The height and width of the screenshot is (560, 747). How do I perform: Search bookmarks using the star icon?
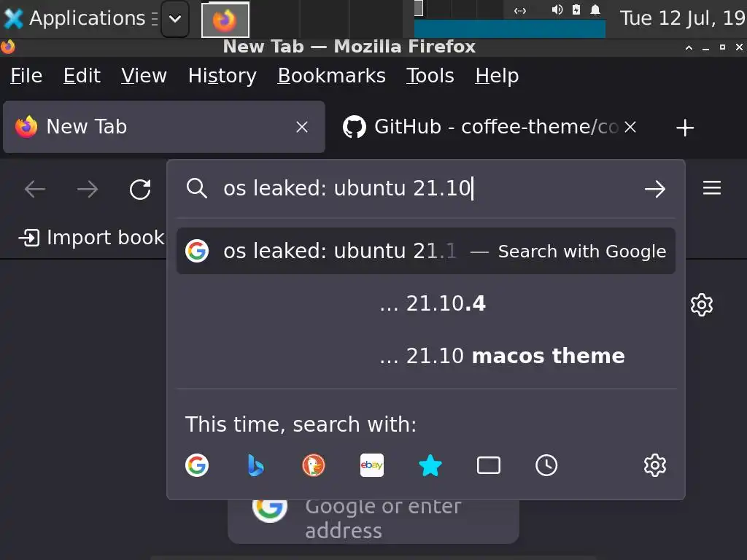click(430, 465)
